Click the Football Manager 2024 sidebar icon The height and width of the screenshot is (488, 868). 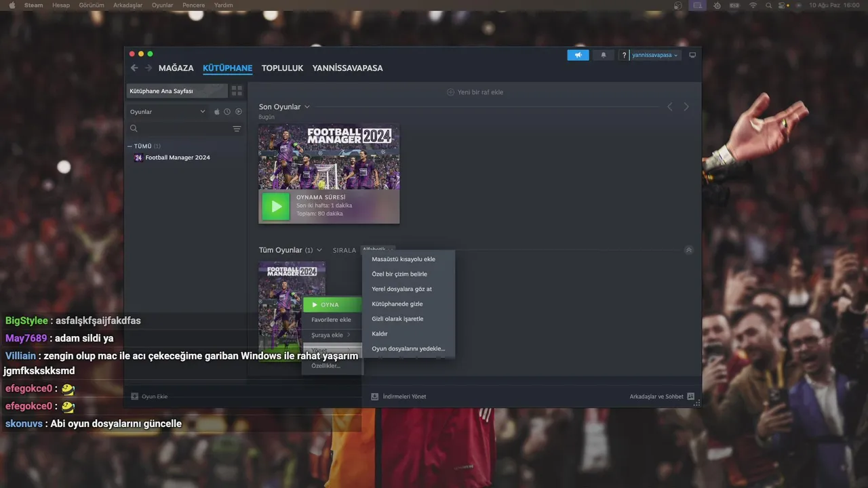pos(138,157)
